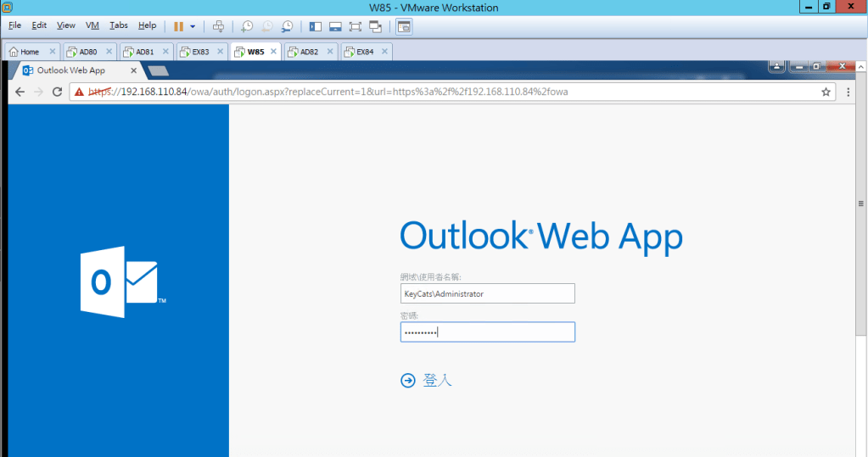This screenshot has height=457, width=868.
Task: Switch to the AD80 VM tab
Action: pos(87,52)
